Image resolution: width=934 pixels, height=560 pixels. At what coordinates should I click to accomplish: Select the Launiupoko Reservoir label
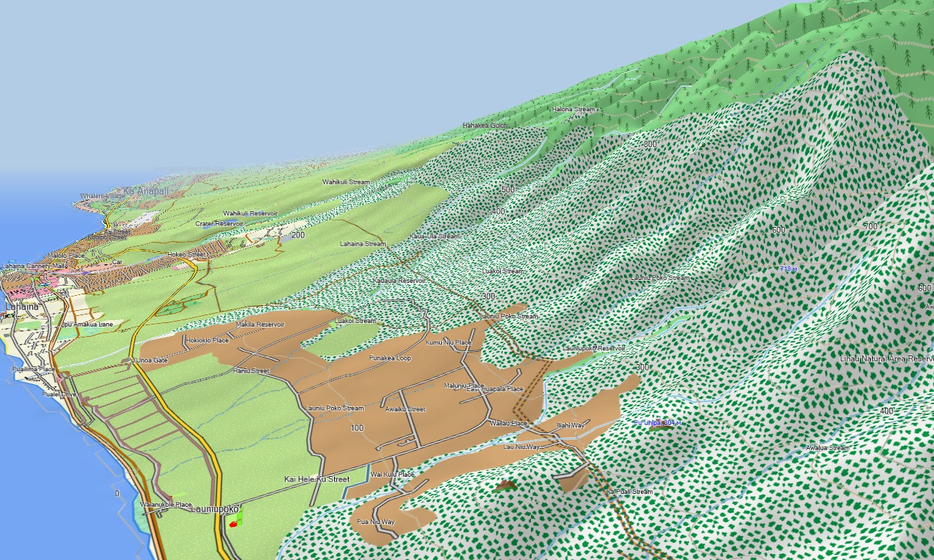[593, 347]
